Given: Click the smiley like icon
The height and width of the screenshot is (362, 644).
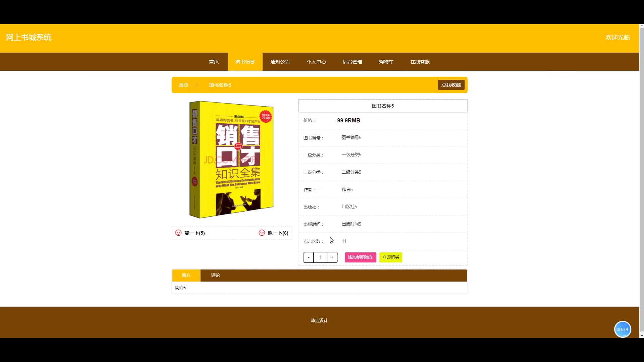Looking at the screenshot, I should click(x=178, y=233).
